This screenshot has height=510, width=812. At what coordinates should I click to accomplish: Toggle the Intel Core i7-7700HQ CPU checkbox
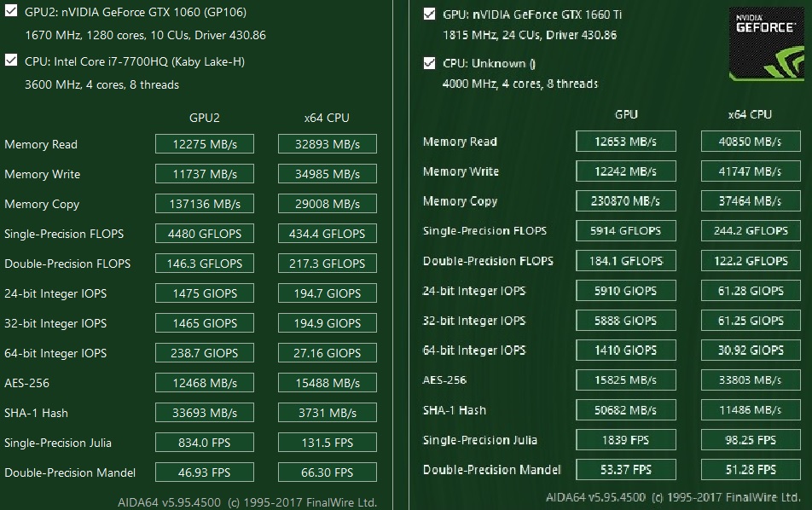click(11, 61)
